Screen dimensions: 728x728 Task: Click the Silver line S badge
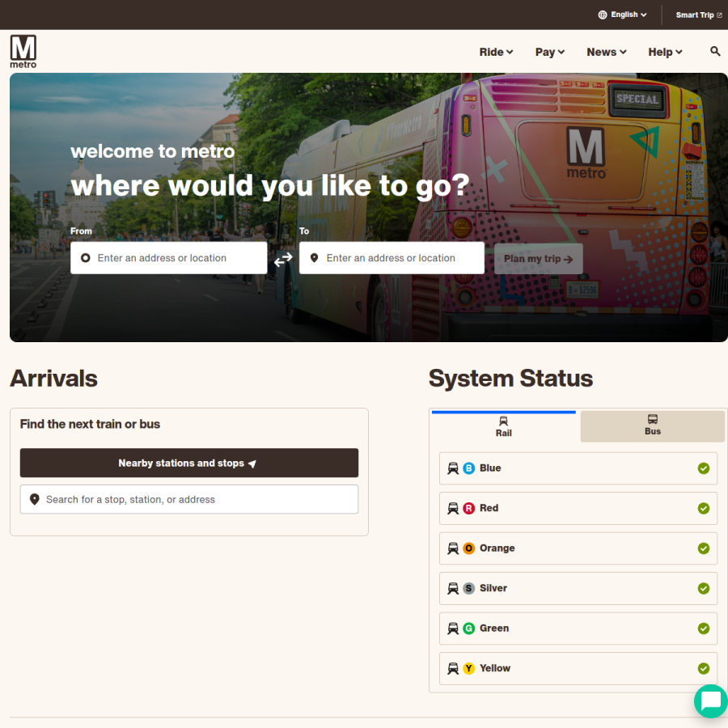tap(469, 588)
